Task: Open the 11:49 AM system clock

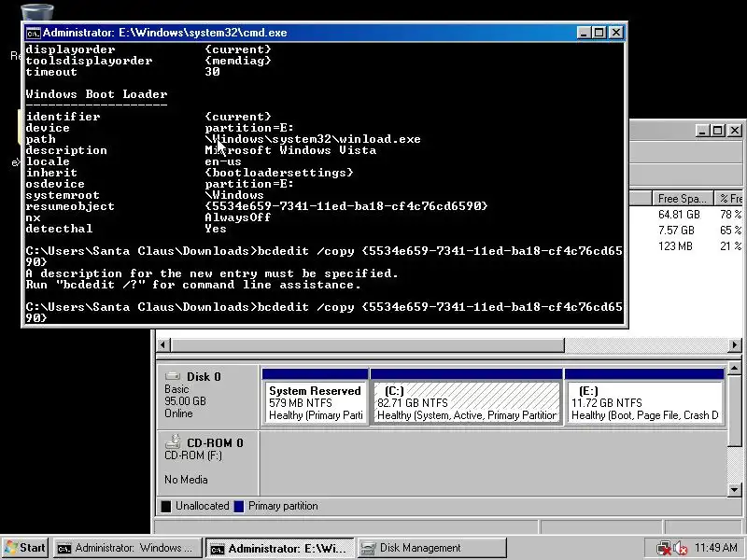Action: tap(716, 548)
